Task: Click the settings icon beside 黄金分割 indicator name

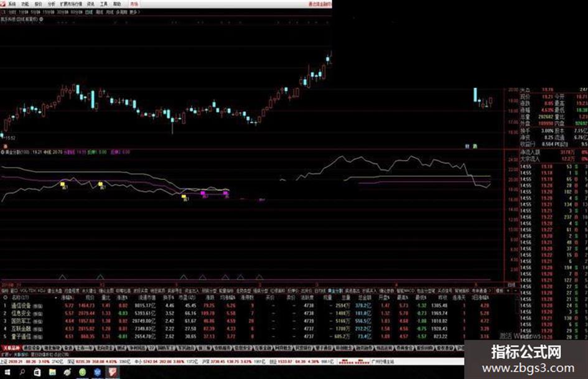Action: pos(2,152)
